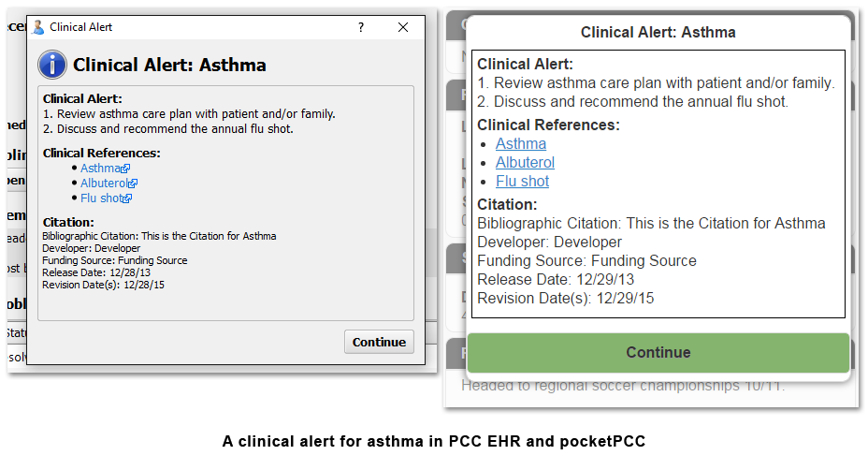868x470 pixels.
Task: Open underlined Asthma link in pocketPCC
Action: point(521,143)
